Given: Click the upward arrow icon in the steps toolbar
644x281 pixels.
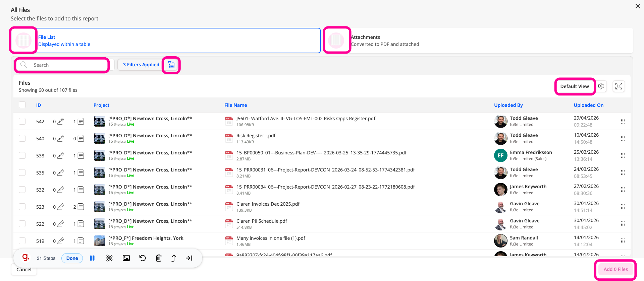Looking at the screenshot, I should point(174,258).
